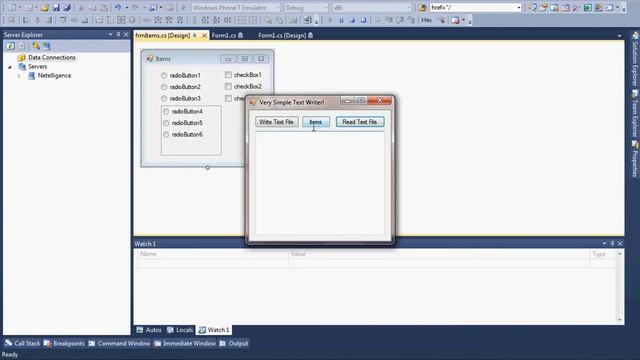The image size is (640, 360).
Task: Click the Write Text File button
Action: 277,122
